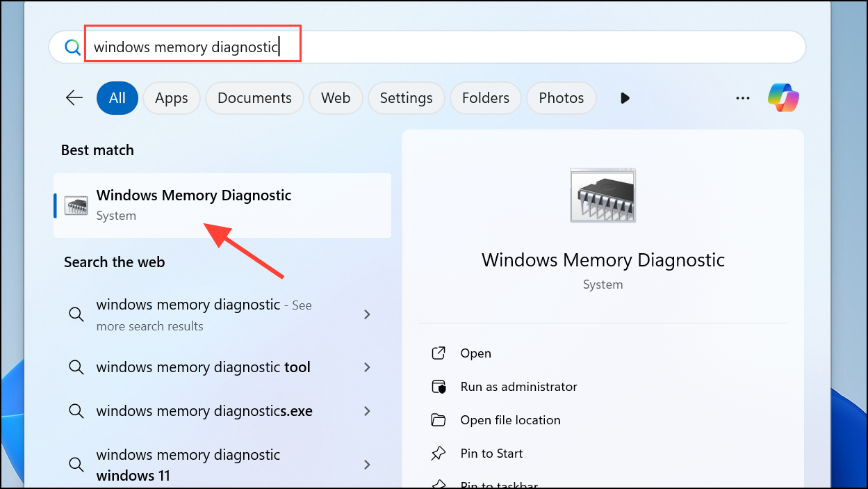Click search icon beside 'windows 11' suggestion
The image size is (868, 489).
pyautogui.click(x=76, y=465)
